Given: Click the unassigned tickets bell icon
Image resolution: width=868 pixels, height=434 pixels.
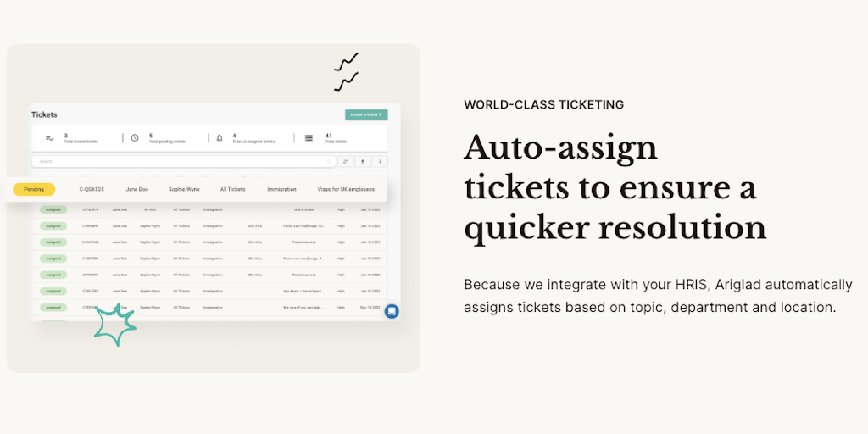Looking at the screenshot, I should [x=220, y=138].
